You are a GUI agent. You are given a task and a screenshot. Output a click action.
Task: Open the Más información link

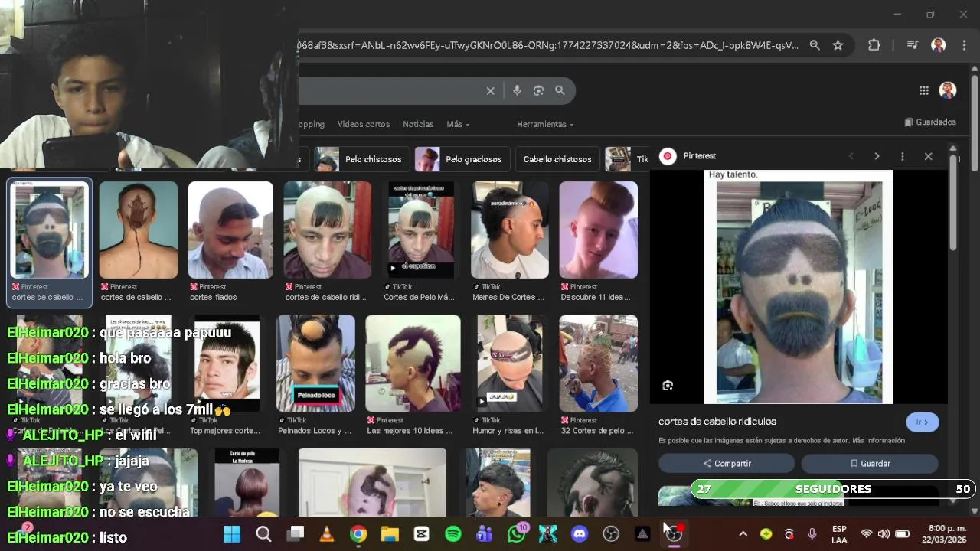pyautogui.click(x=878, y=441)
